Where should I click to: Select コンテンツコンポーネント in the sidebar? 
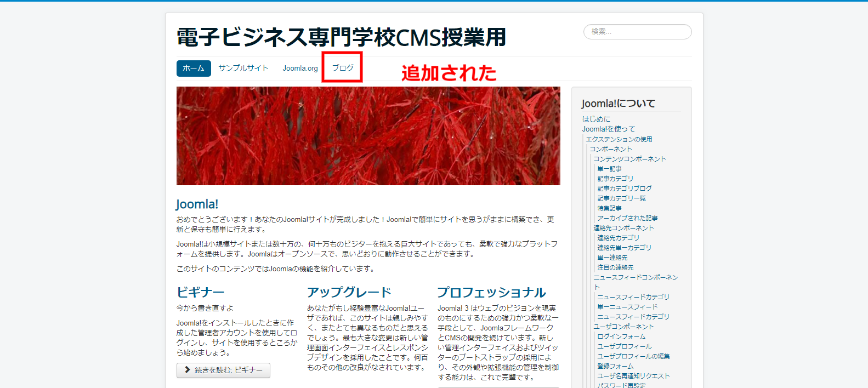pyautogui.click(x=629, y=159)
